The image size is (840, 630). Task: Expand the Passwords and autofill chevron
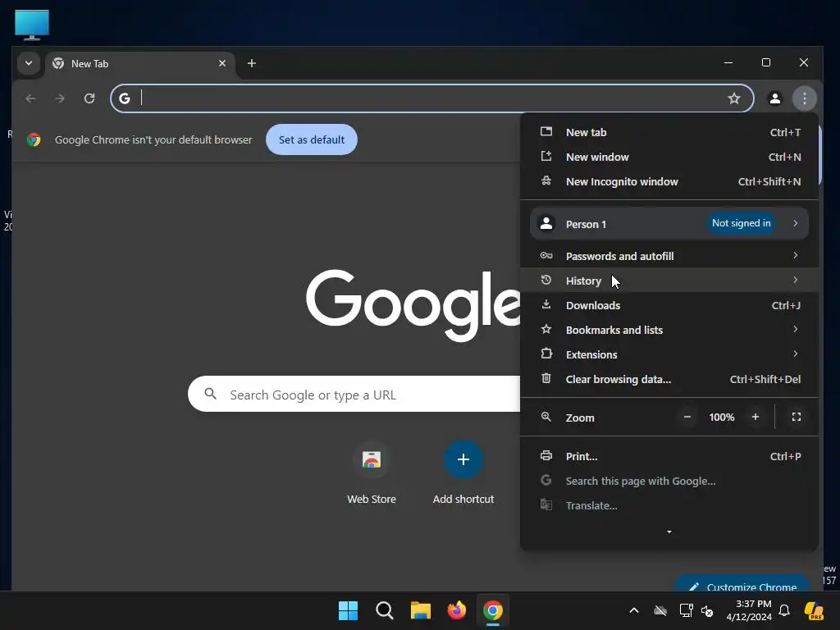pyautogui.click(x=796, y=256)
